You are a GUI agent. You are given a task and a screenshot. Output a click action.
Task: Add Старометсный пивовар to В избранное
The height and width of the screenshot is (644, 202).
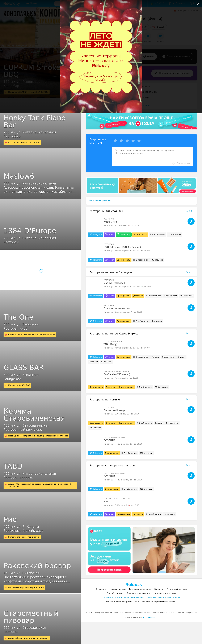141,321
